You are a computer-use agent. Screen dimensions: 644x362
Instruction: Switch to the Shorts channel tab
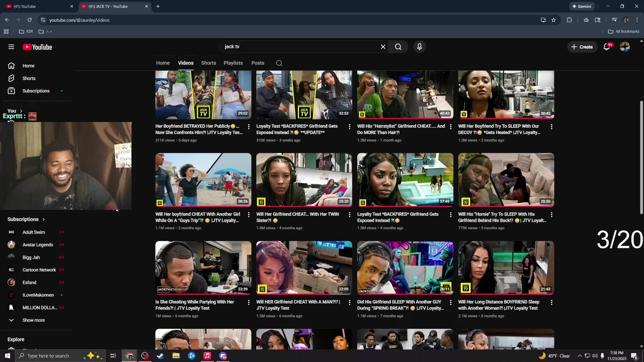208,63
